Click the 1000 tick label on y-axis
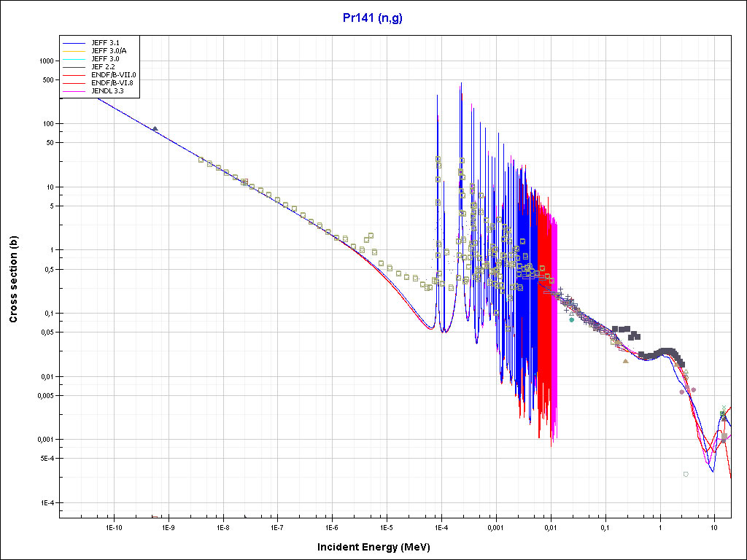 [46, 61]
